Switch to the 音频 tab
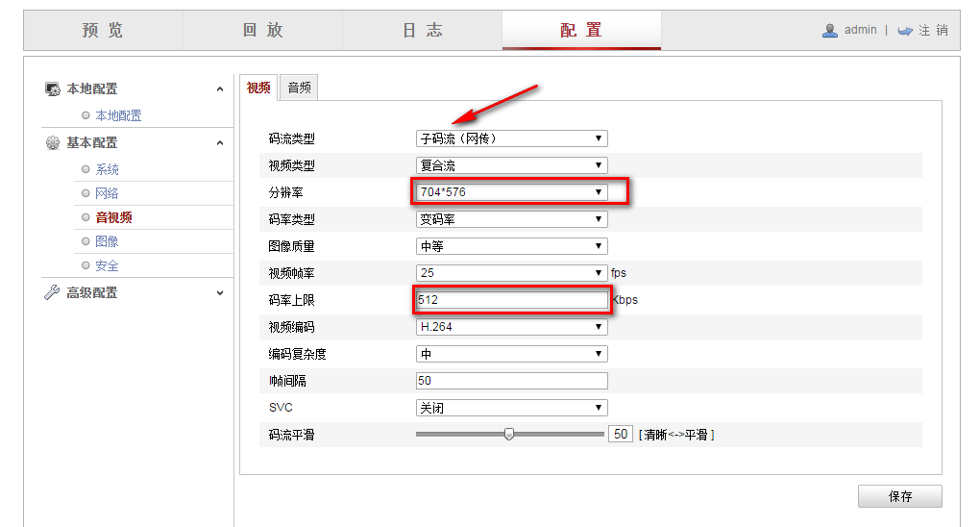This screenshot has width=980, height=527. tap(299, 88)
